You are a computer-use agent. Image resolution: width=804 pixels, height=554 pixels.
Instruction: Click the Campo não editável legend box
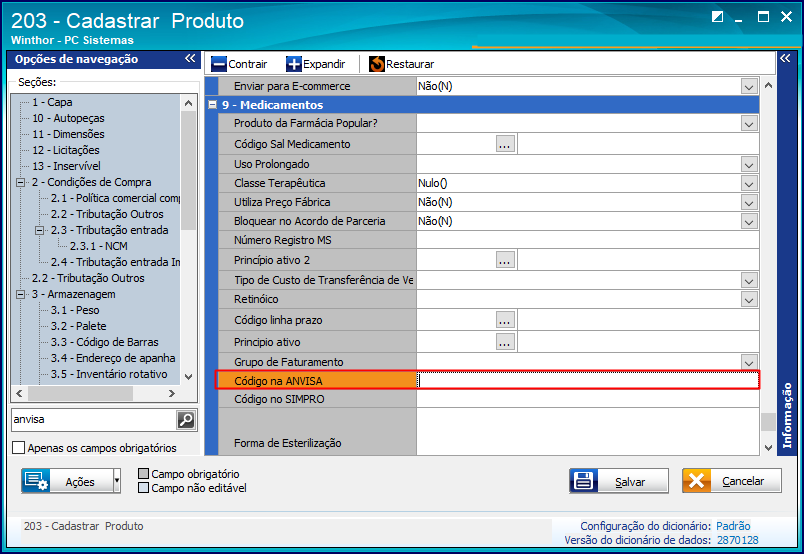pyautogui.click(x=144, y=487)
